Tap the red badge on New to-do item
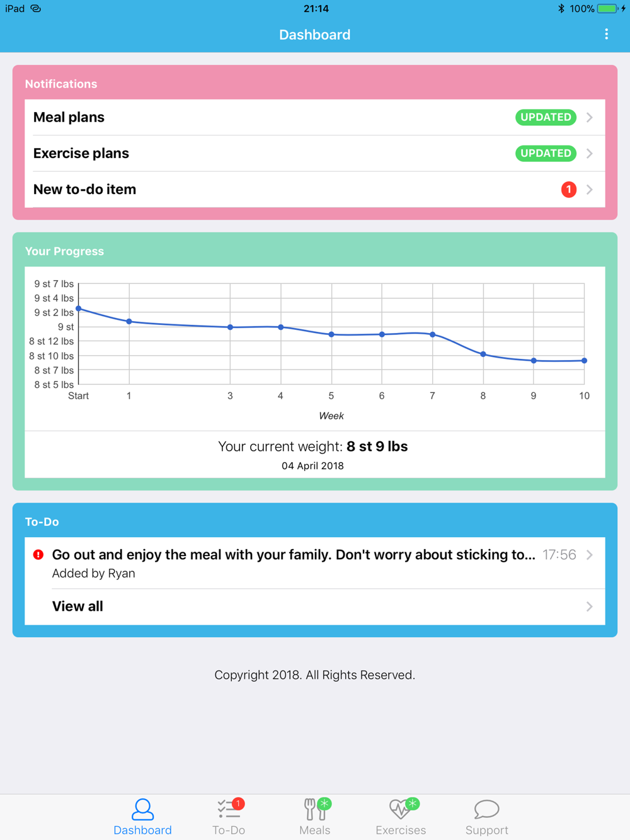The height and width of the screenshot is (840, 630). click(x=568, y=190)
